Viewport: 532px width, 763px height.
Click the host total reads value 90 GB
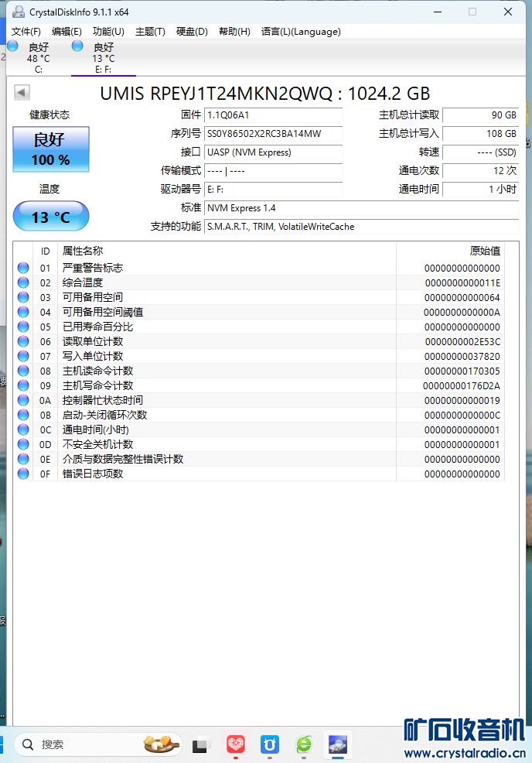point(480,115)
